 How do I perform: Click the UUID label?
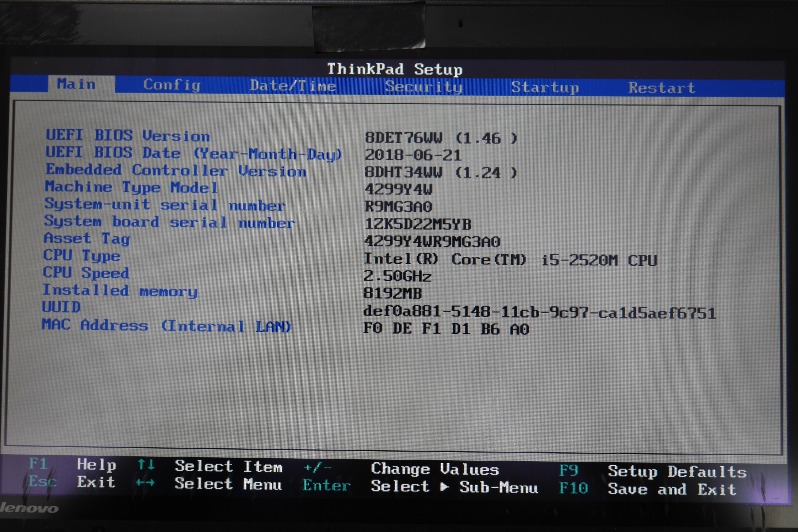pos(61,307)
